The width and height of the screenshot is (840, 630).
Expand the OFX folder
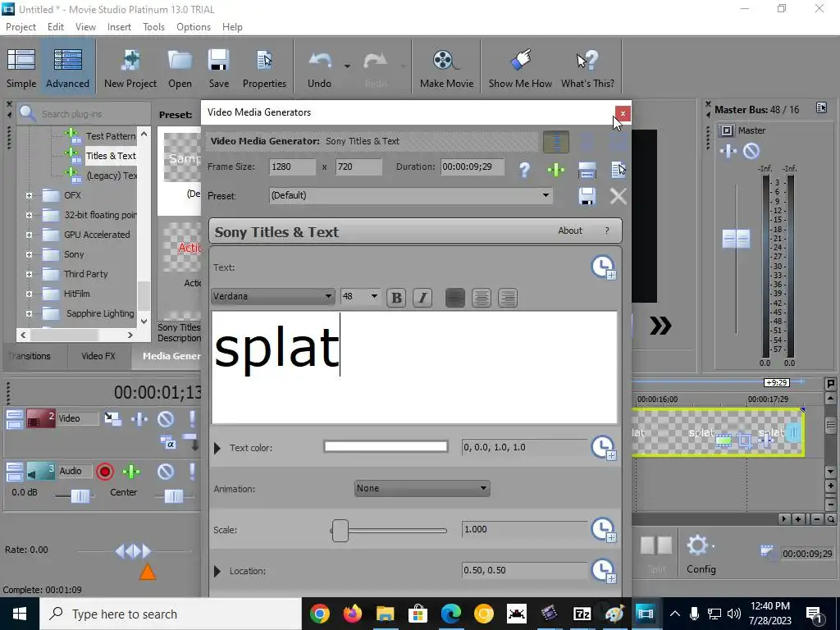29,195
